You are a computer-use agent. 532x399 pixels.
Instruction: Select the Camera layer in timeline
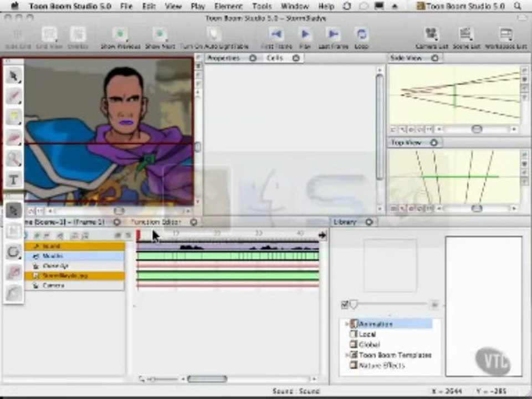[75, 285]
